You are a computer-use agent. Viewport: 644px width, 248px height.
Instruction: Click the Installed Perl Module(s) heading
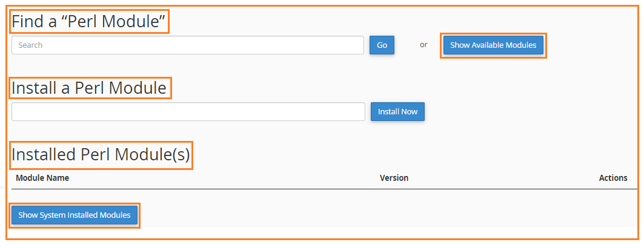click(101, 155)
